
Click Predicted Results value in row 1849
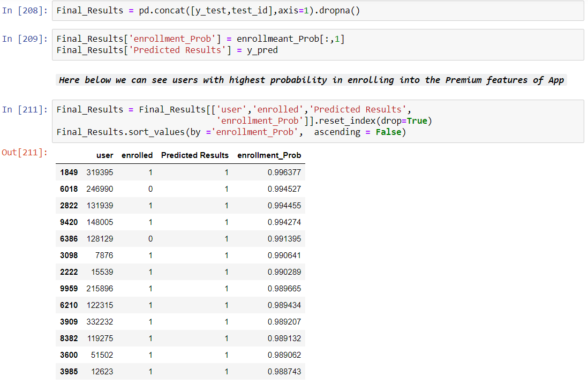(227, 172)
